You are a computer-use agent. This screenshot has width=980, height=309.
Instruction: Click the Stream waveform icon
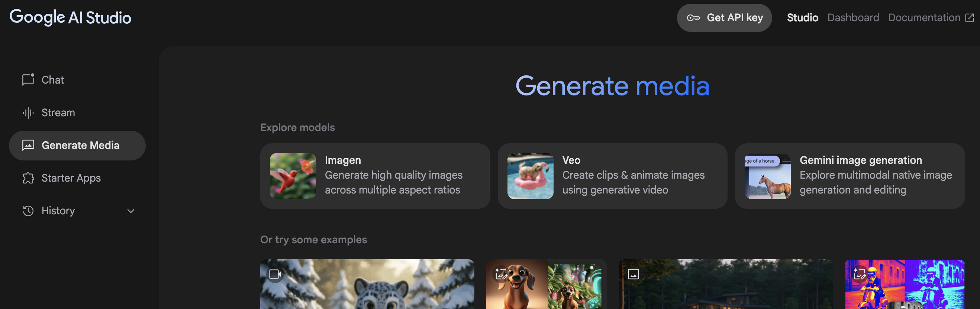pos(28,113)
